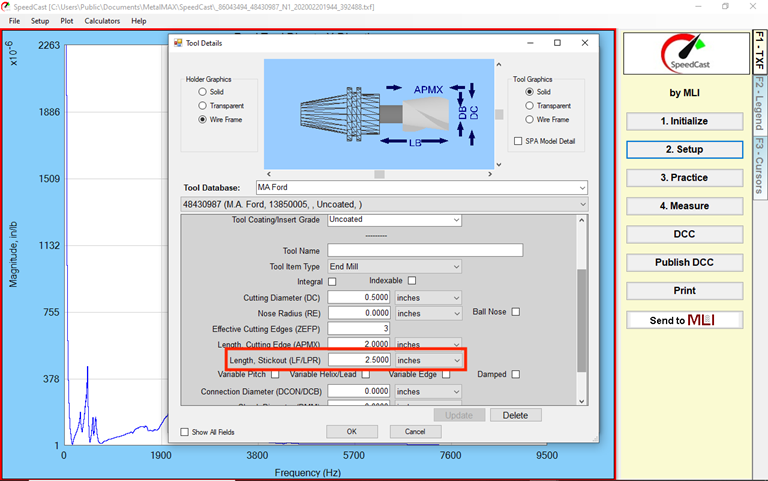Toggle the Indexable checkbox
768x481 pixels.
(412, 281)
